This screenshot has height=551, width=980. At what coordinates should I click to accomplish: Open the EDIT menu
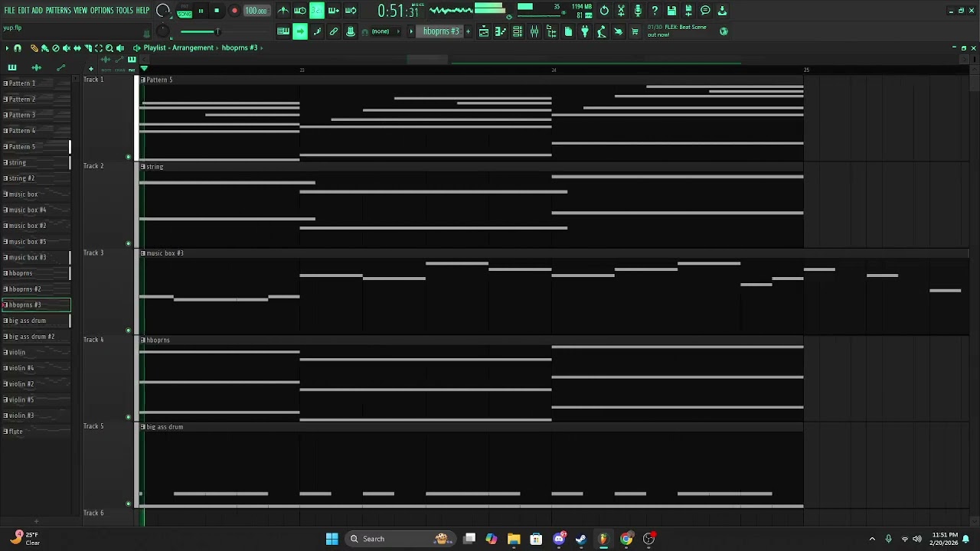pos(24,11)
